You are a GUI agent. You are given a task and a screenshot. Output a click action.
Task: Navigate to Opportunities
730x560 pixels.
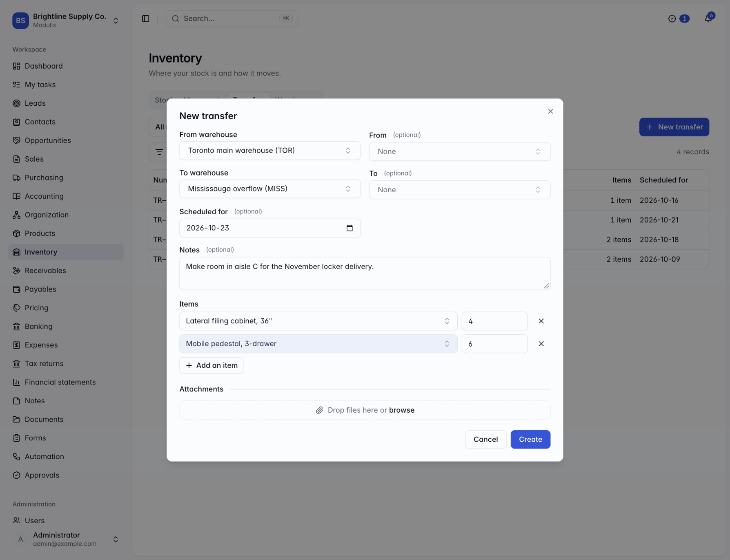coord(66,140)
